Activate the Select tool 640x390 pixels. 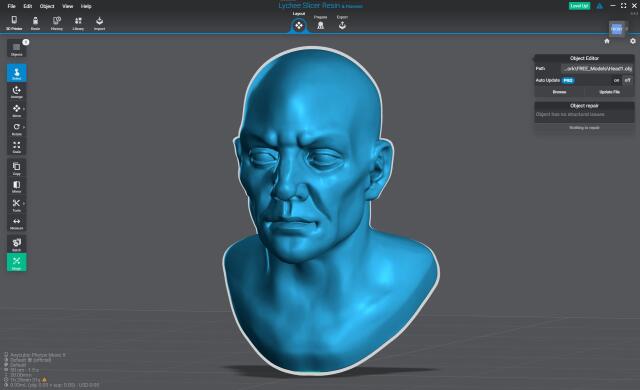[x=17, y=73]
